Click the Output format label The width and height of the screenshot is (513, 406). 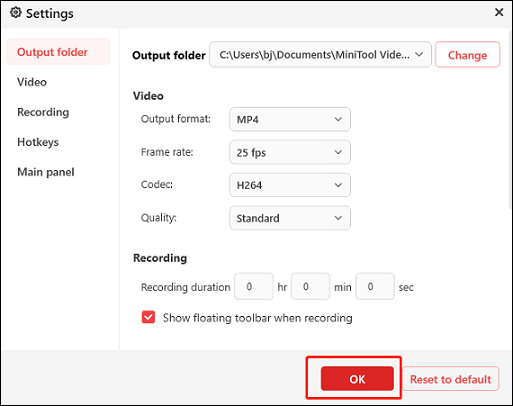(x=176, y=119)
